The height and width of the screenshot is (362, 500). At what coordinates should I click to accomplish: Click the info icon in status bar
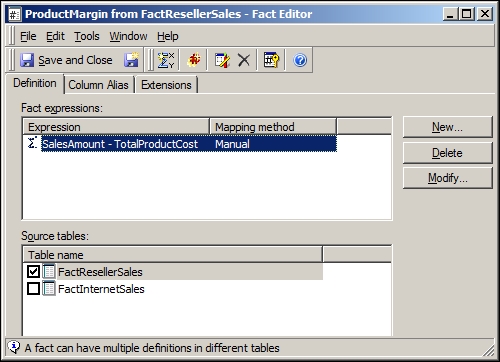point(14,347)
